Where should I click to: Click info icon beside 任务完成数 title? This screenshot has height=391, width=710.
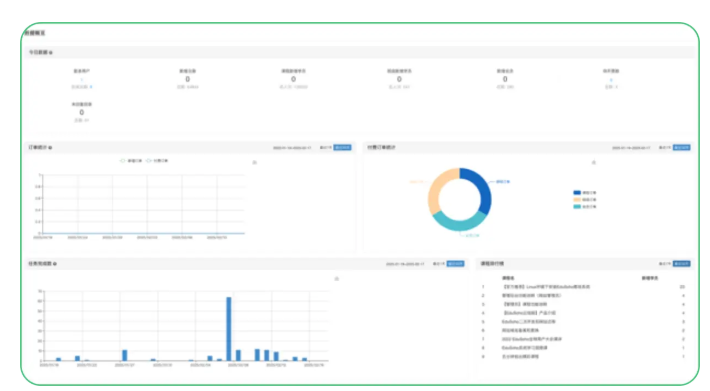pyautogui.click(x=55, y=264)
